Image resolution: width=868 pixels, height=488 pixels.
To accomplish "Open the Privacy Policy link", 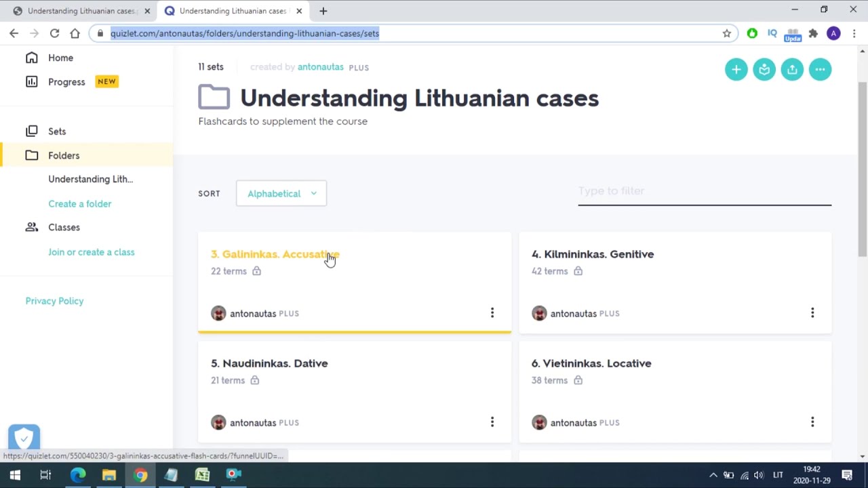I will [54, 301].
